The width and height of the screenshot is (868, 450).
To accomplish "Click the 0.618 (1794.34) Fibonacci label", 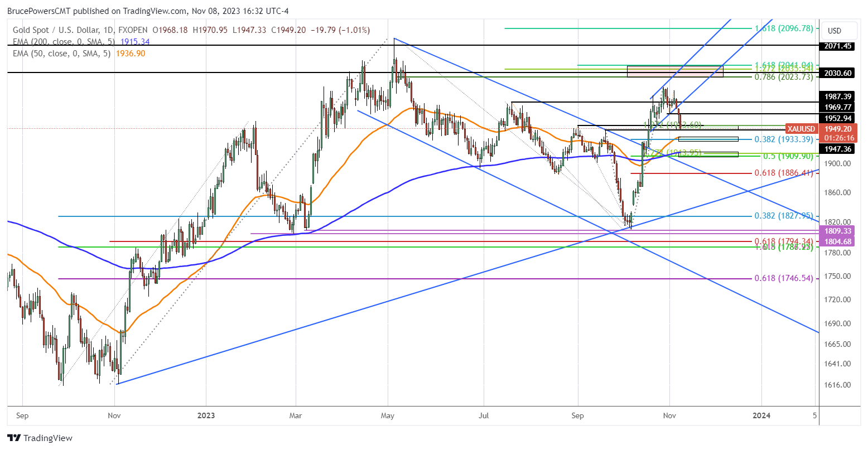I will pos(784,241).
